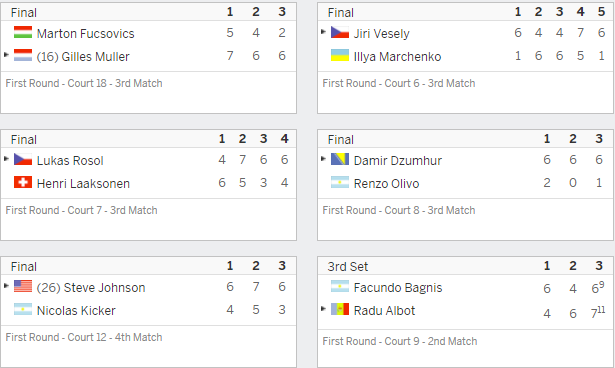The height and width of the screenshot is (368, 615).
Task: Click Hungary flag beside Marton Fucsovics
Action: pyautogui.click(x=23, y=32)
